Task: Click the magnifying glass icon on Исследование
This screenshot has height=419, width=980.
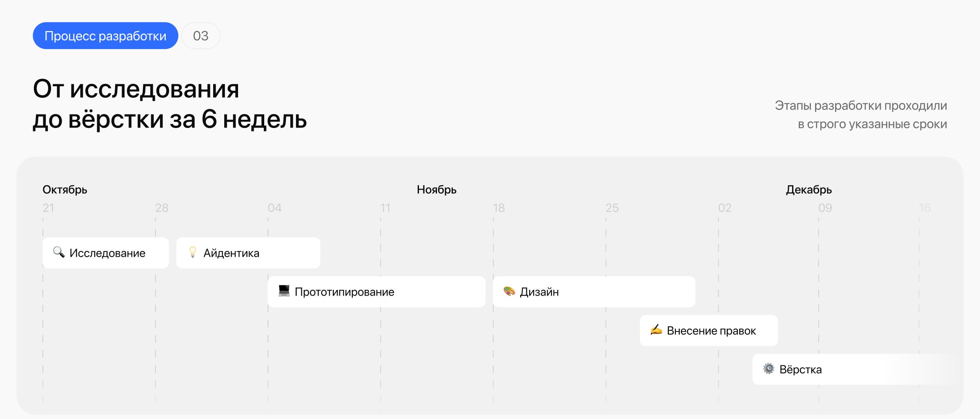Action: coord(59,252)
